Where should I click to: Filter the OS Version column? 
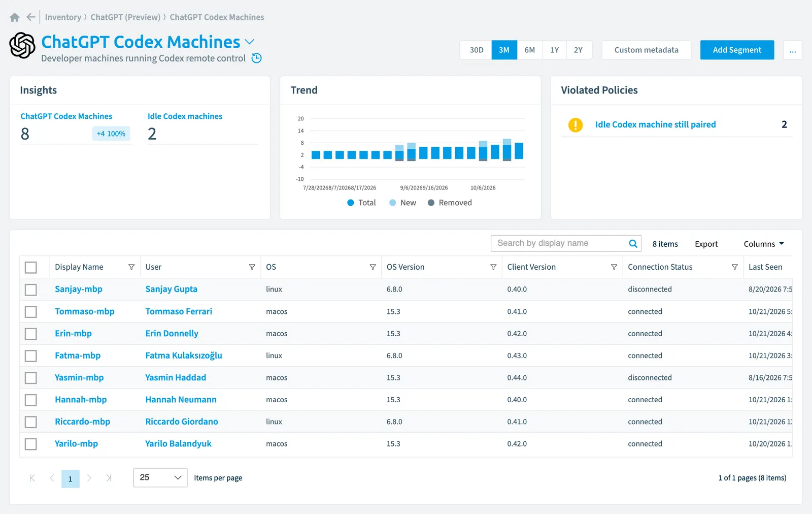(493, 267)
